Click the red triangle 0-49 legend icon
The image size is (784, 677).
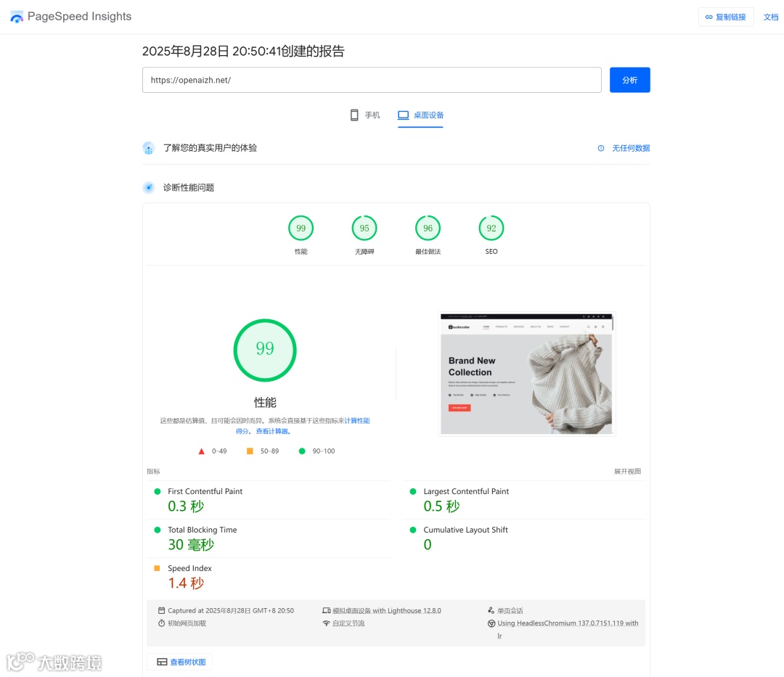[202, 451]
